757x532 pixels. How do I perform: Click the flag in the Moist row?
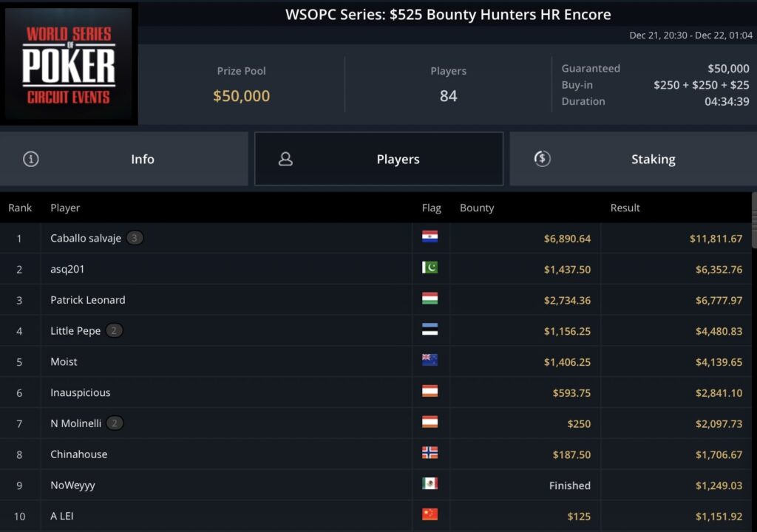(430, 361)
